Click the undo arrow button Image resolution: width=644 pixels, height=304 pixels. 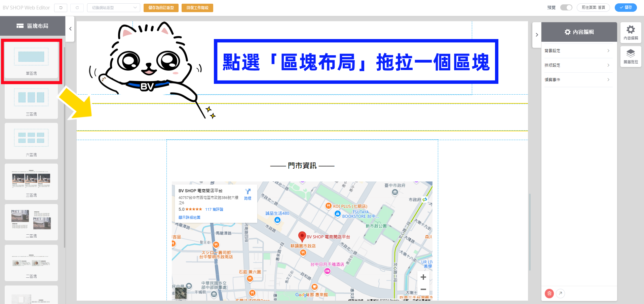[x=61, y=8]
